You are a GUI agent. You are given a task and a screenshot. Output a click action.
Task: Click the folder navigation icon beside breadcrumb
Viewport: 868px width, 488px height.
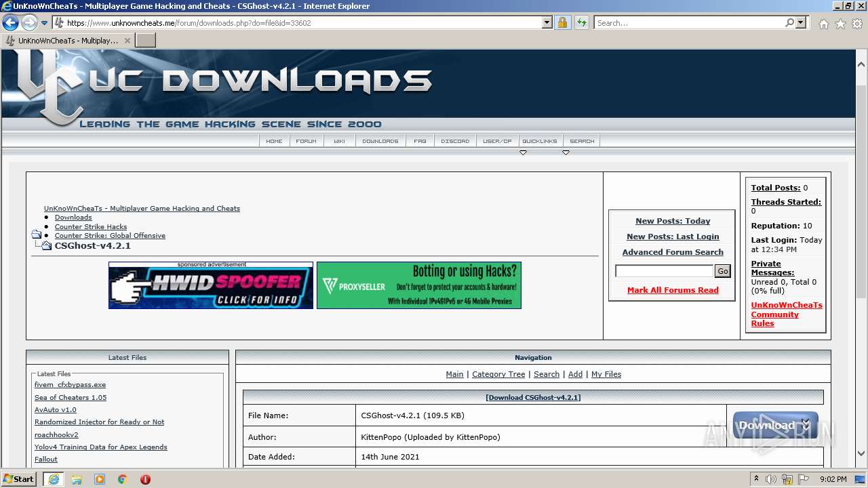point(36,235)
